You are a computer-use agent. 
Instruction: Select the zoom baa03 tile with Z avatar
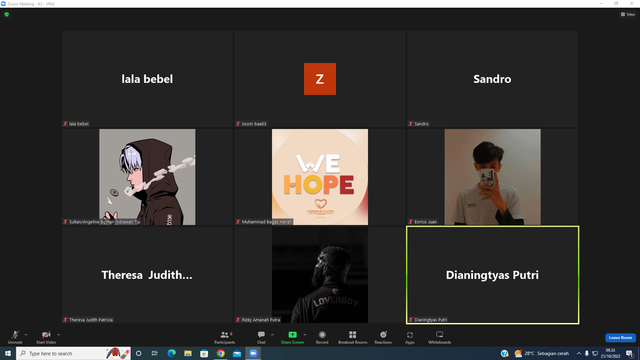[320, 79]
